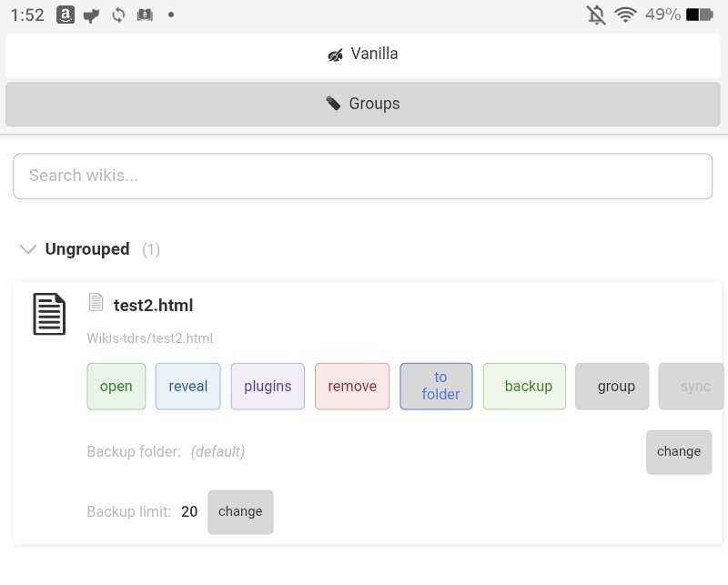The height and width of the screenshot is (585, 728).
Task: Click the large document icon for test2.html
Action: click(x=49, y=314)
